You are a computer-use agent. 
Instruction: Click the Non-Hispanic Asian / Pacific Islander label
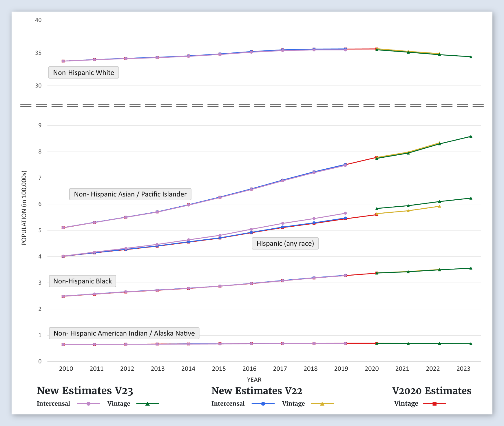(130, 194)
